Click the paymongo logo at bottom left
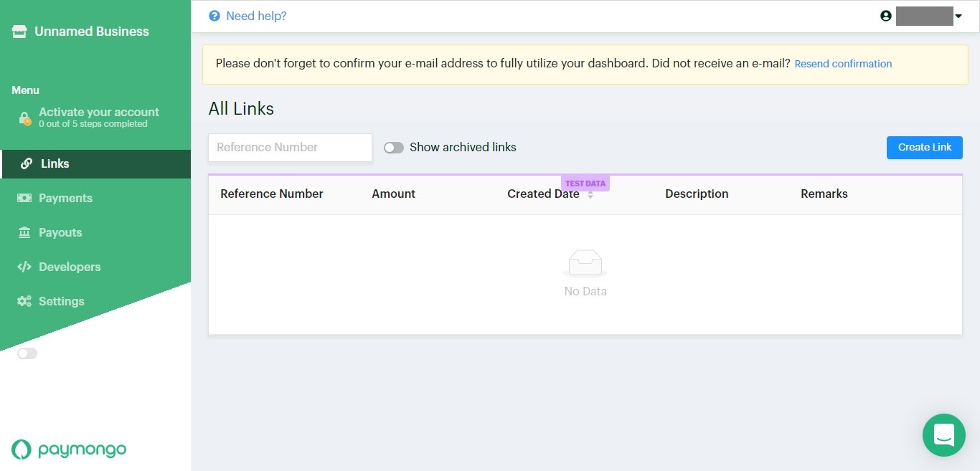Screen dimensions: 980x471 tap(69, 449)
